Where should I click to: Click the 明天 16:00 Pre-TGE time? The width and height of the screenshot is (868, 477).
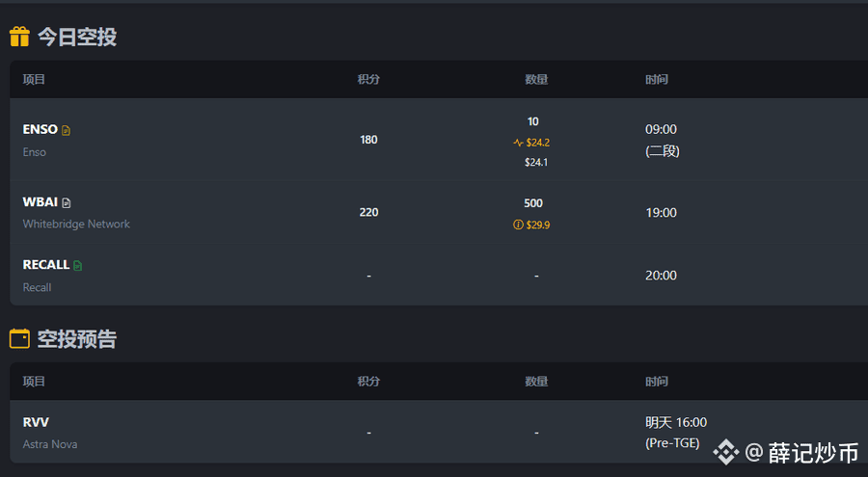click(x=676, y=432)
